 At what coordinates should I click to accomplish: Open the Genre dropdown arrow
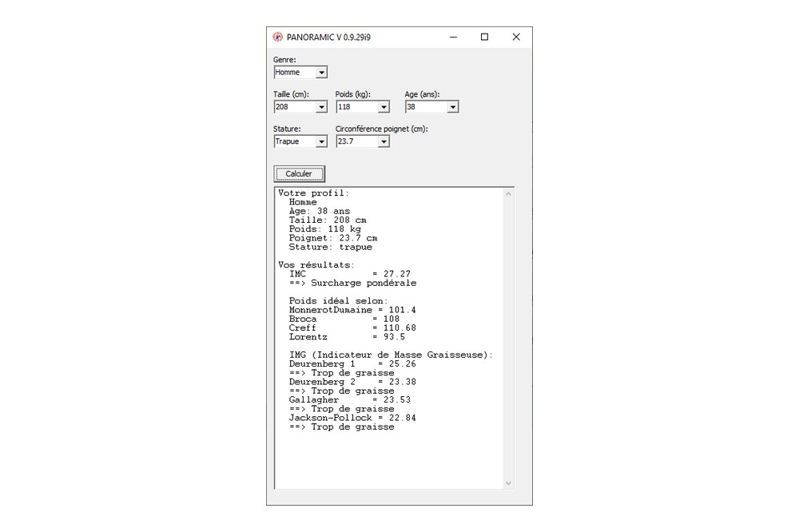pyautogui.click(x=321, y=73)
